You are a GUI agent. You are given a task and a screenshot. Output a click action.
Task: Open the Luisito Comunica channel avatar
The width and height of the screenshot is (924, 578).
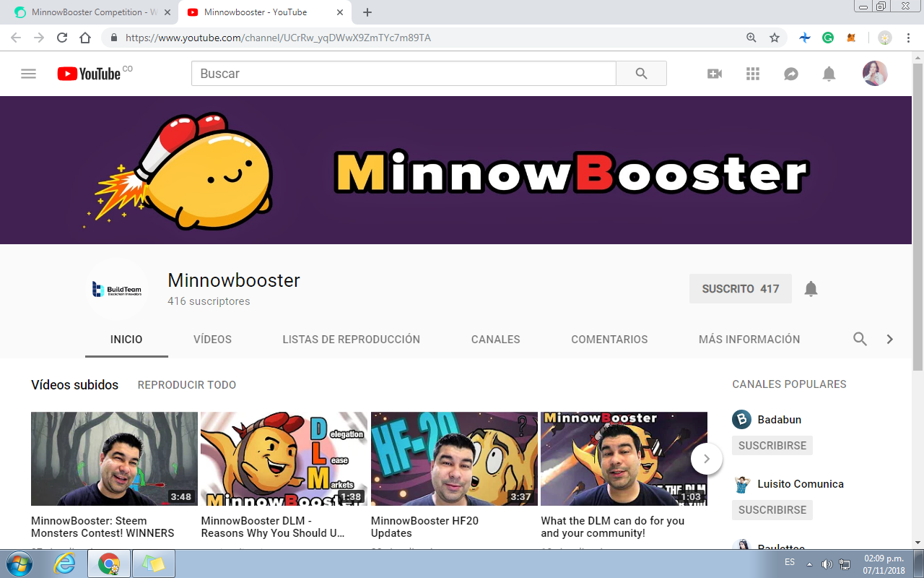741,484
